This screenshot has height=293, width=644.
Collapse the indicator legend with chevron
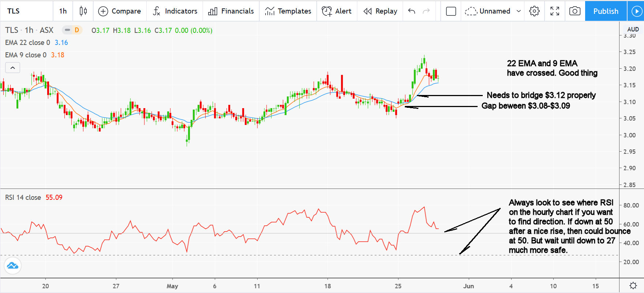tap(12, 68)
